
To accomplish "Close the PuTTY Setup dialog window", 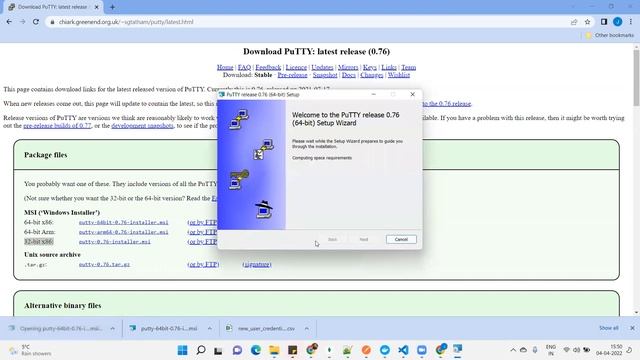I will [x=413, y=94].
